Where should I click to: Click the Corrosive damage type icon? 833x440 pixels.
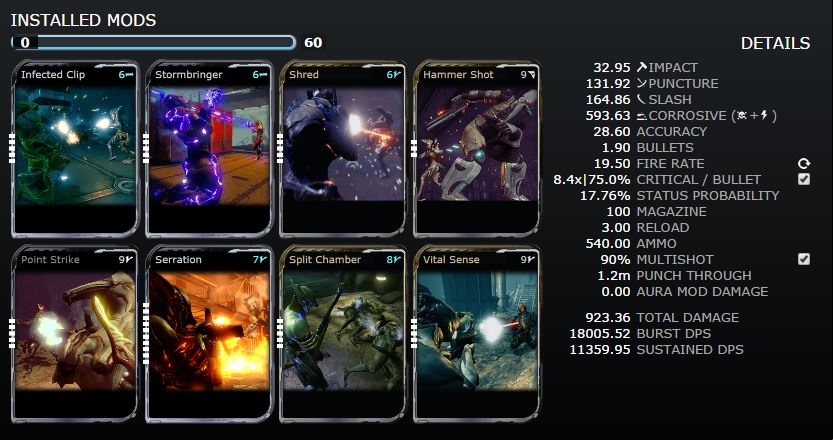[642, 116]
